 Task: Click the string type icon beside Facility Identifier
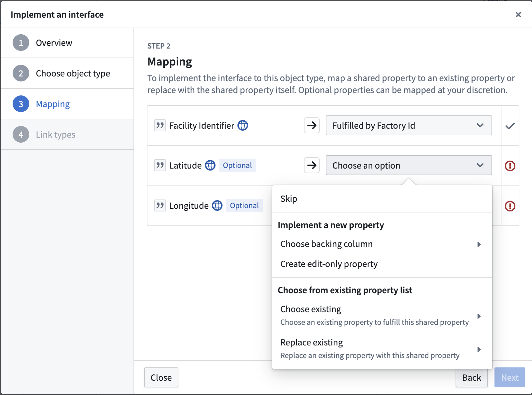tap(160, 125)
